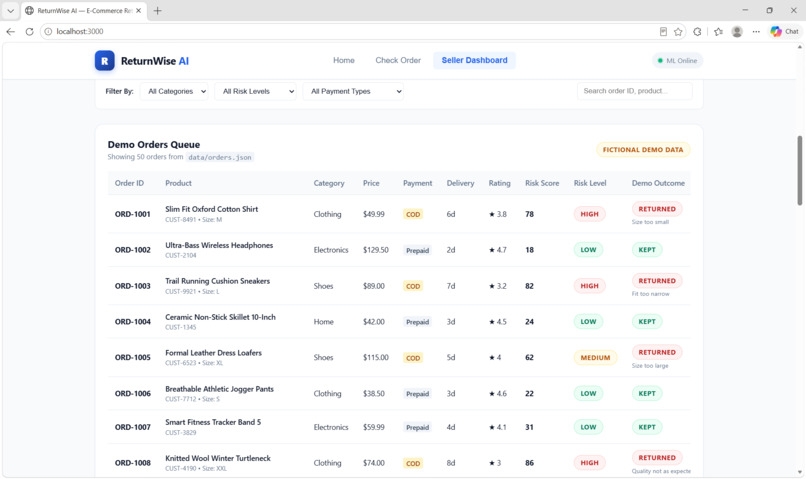The width and height of the screenshot is (806, 479).
Task: Click the Order ID column header
Action: point(130,183)
